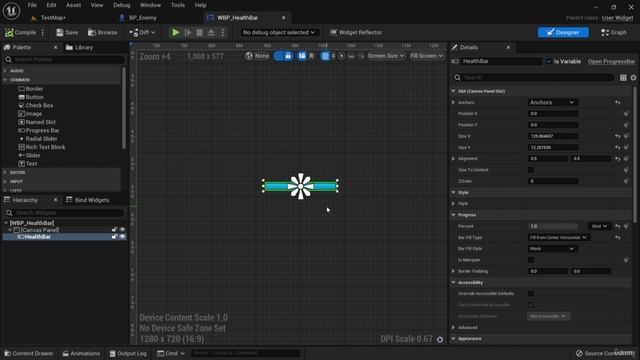Compile the widget blueprint
Screen dimensions: 640x360
pyautogui.click(x=20, y=32)
